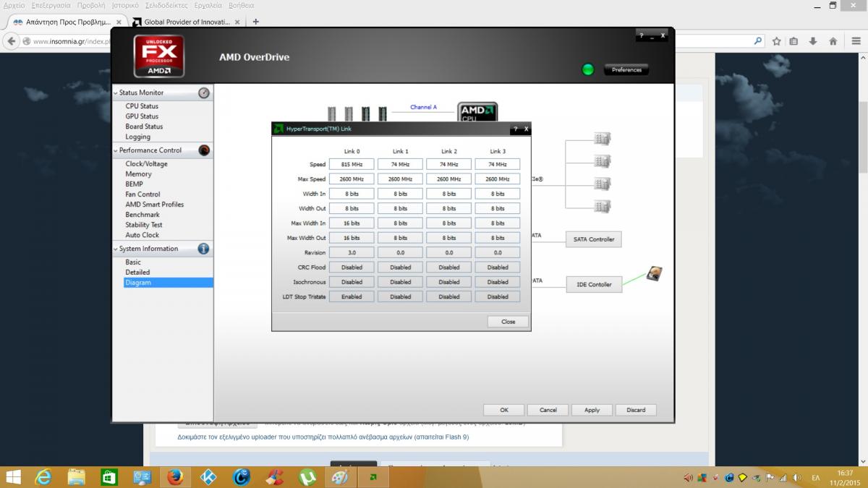Click the hard disk icon beside IDE Controller
The width and height of the screenshot is (868, 488).
pyautogui.click(x=654, y=275)
